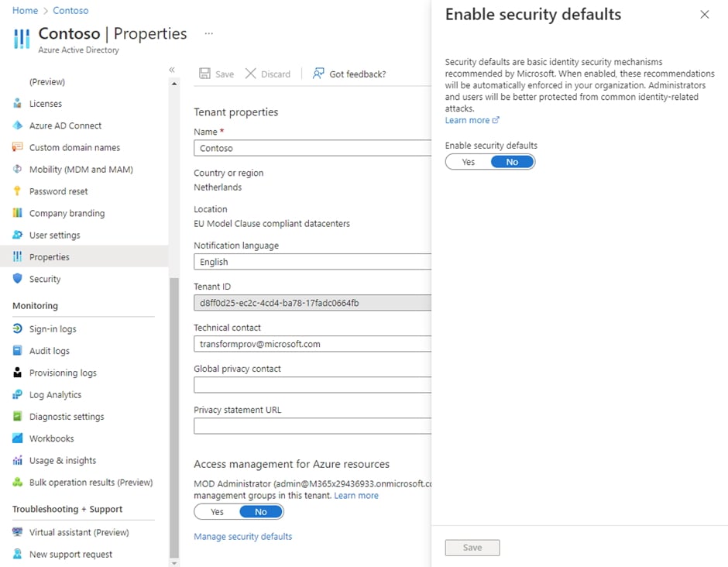Open the ellipsis menu next to Properties title
The height and width of the screenshot is (567, 728).
(x=208, y=33)
